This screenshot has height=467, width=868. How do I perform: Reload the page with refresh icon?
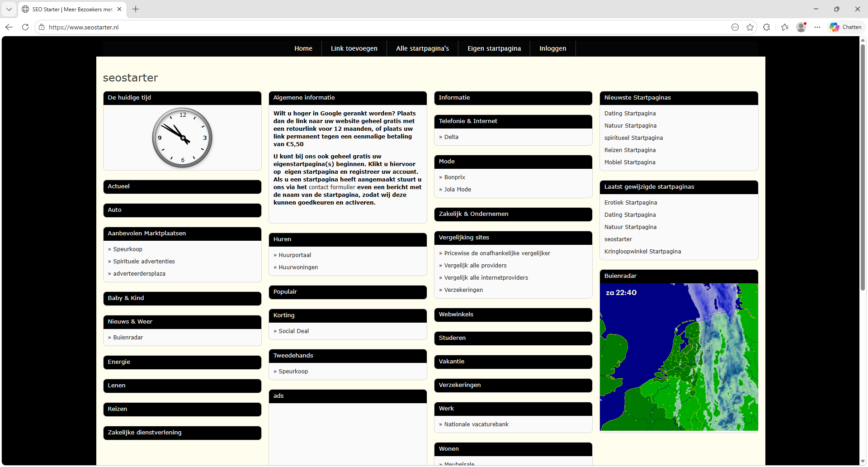pyautogui.click(x=25, y=27)
